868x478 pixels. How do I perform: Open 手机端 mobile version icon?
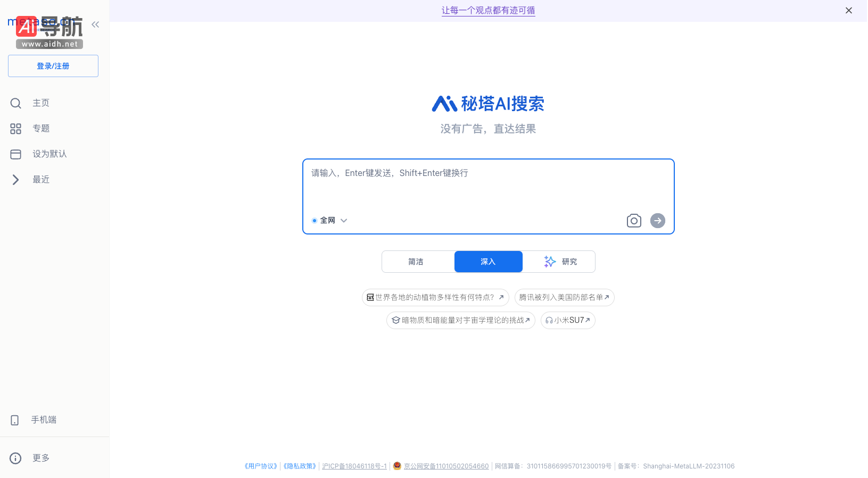point(15,420)
